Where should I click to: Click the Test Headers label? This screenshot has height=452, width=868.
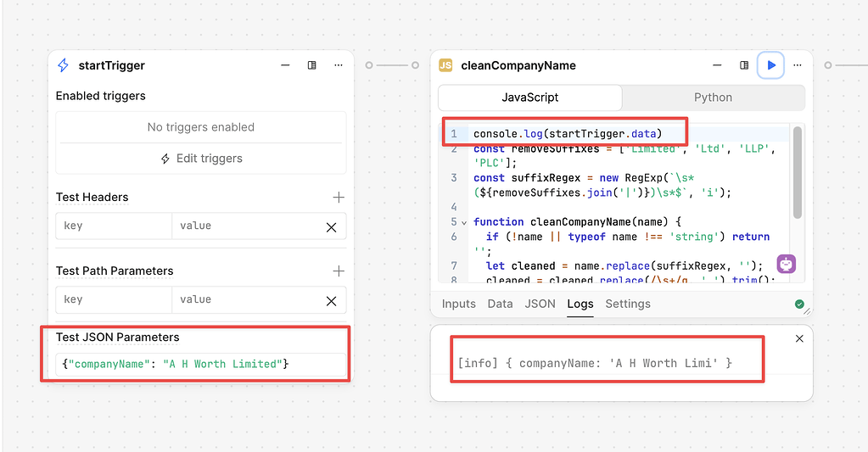coord(92,198)
